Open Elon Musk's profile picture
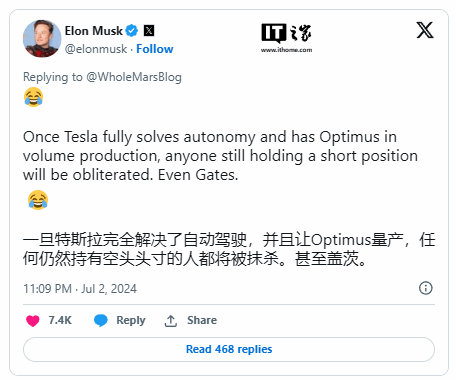This screenshot has width=456, height=380. 42,39
